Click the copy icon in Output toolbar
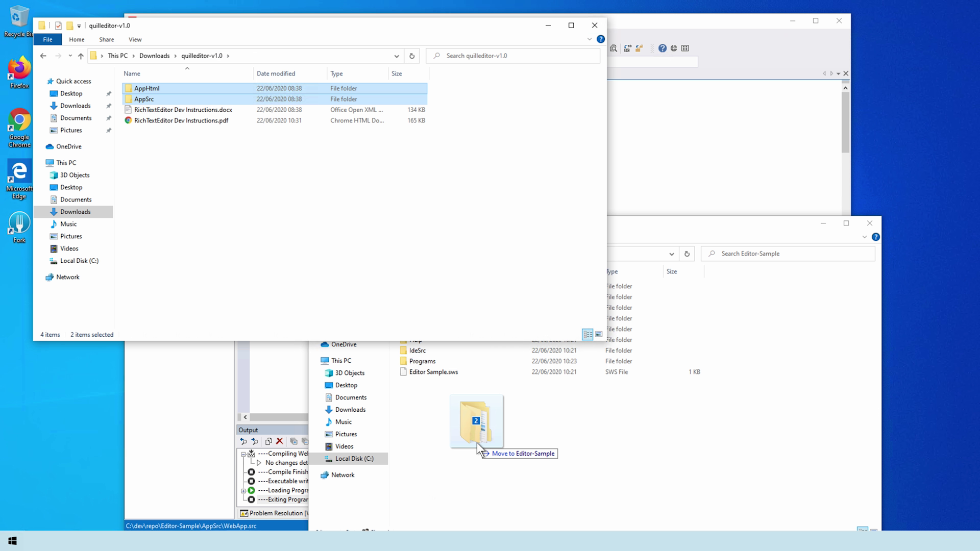The image size is (980, 551). [268, 441]
